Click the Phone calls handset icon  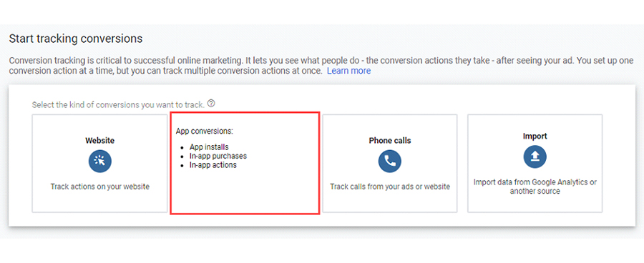point(390,161)
